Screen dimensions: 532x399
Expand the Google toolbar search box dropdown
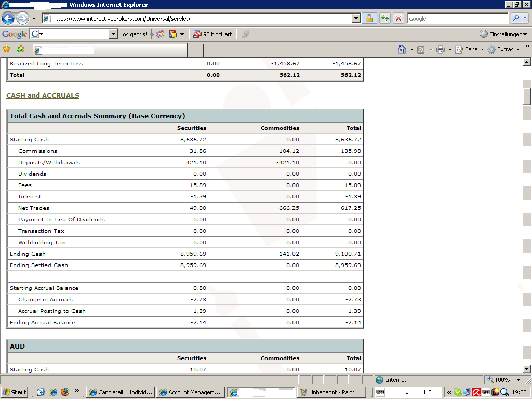pyautogui.click(x=114, y=34)
